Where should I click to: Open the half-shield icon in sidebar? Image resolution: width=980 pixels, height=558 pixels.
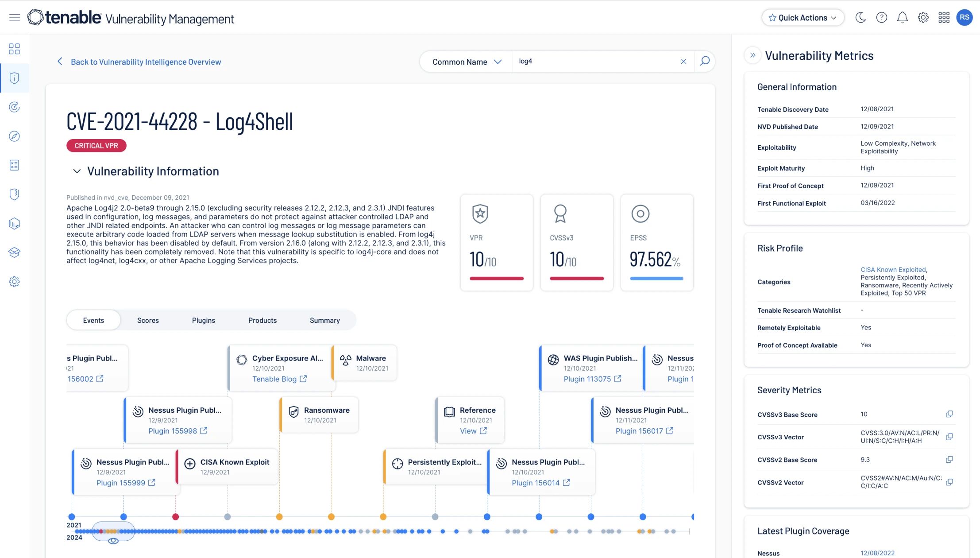15,194
